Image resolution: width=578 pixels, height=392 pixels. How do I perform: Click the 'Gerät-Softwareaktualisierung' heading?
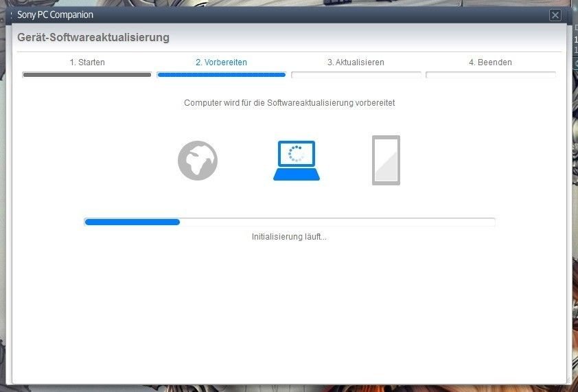point(93,38)
